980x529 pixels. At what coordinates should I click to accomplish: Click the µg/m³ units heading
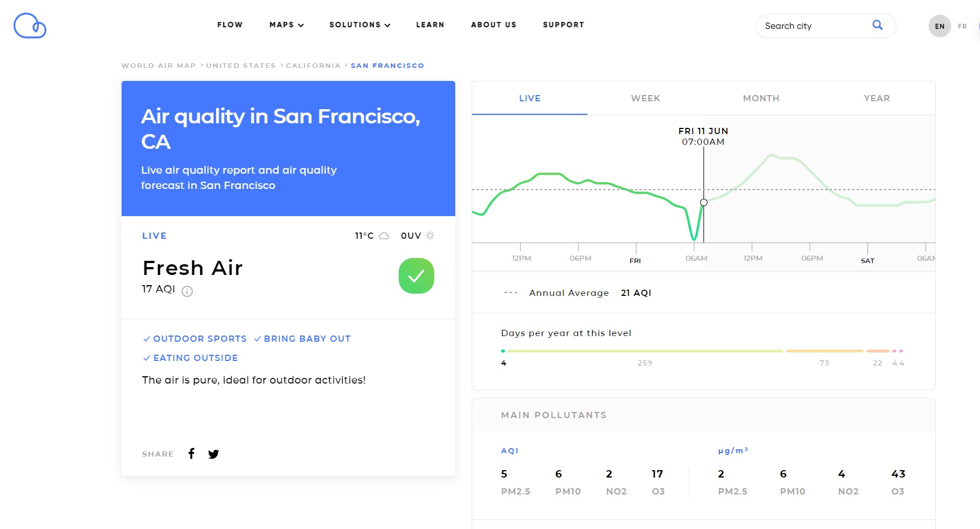[733, 450]
